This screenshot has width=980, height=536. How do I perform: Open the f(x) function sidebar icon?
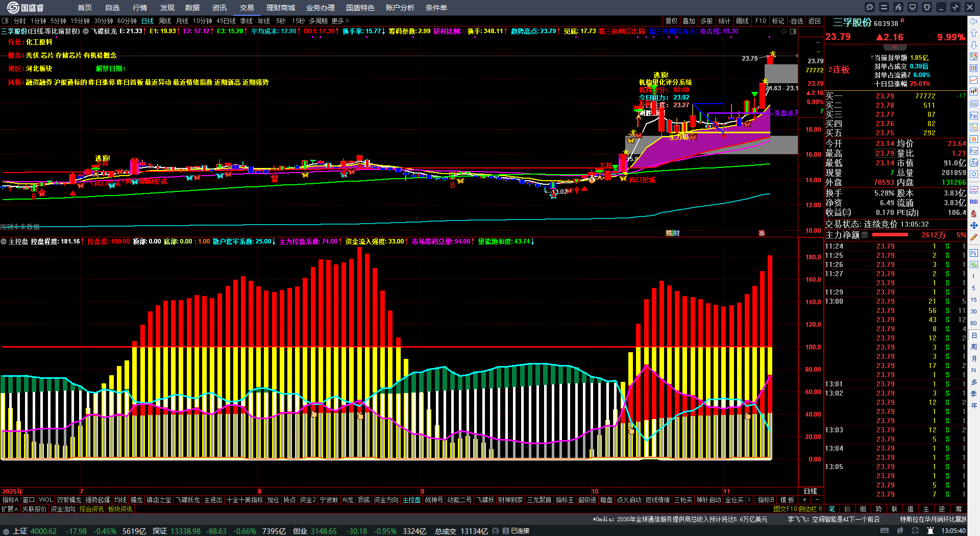coord(974,163)
